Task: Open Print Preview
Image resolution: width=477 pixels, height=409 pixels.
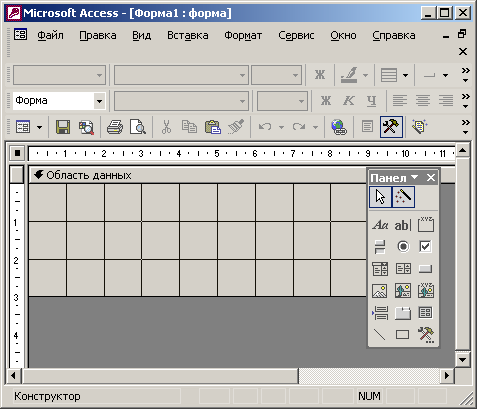Action: point(138,127)
